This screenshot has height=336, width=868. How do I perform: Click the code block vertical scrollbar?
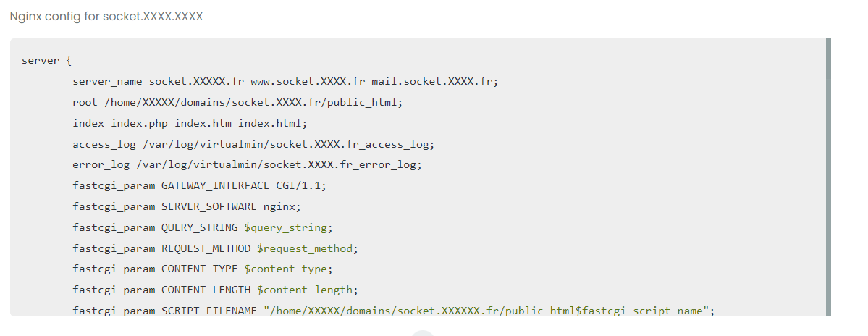828,177
